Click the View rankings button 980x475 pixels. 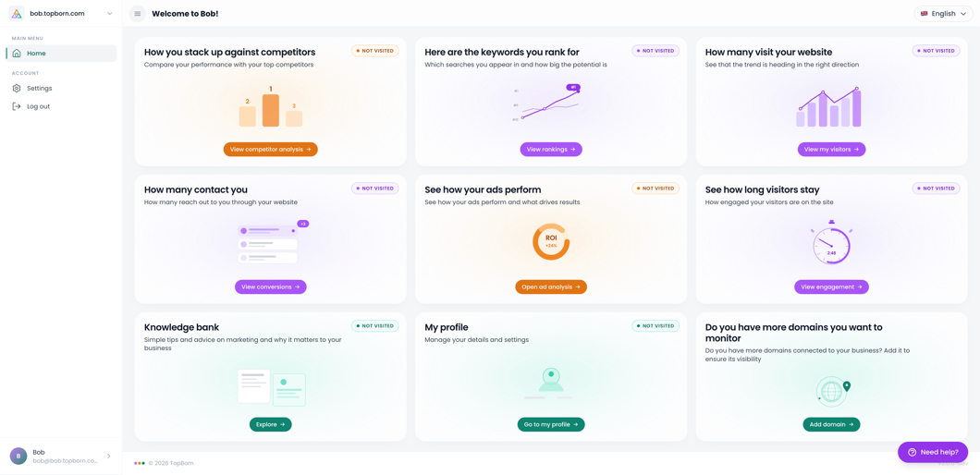pos(551,150)
